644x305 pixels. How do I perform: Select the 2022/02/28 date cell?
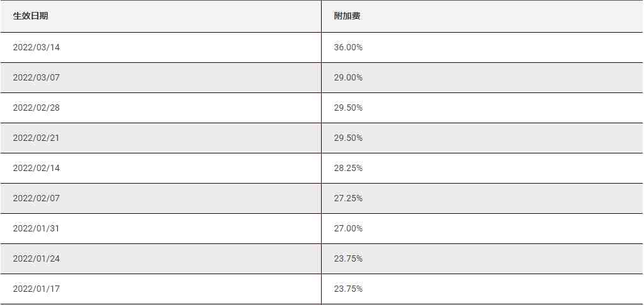point(161,108)
